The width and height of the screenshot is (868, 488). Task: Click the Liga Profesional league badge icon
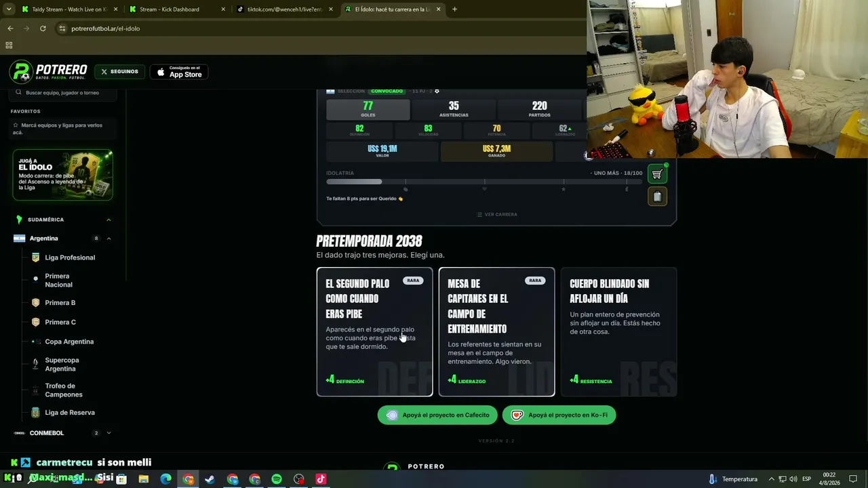pyautogui.click(x=35, y=258)
